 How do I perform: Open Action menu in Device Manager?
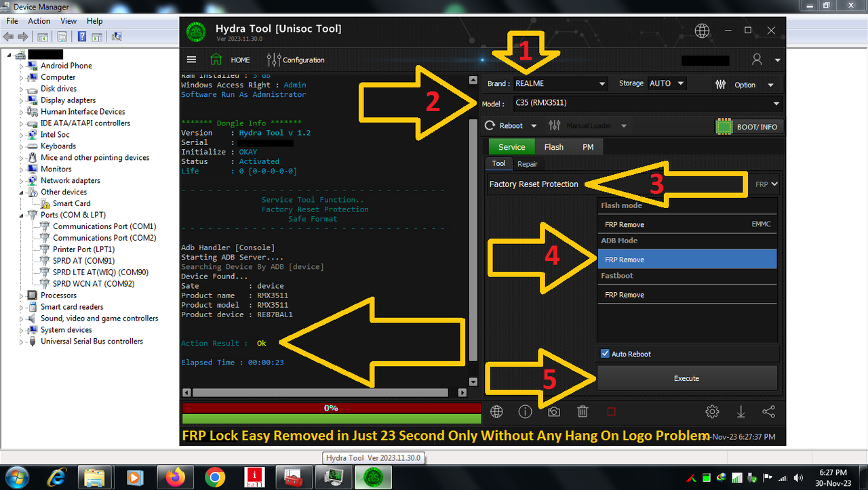click(x=39, y=21)
